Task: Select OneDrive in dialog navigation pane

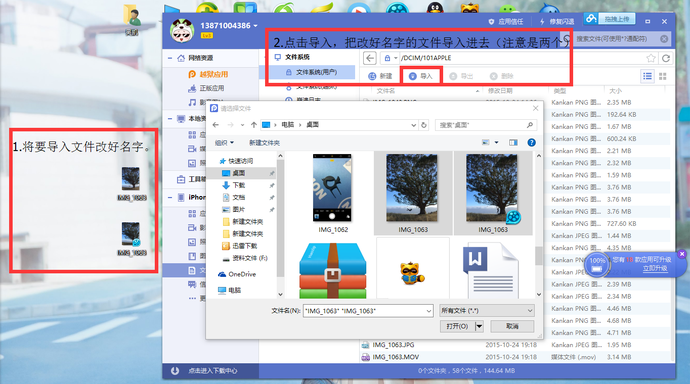Action: click(x=237, y=274)
